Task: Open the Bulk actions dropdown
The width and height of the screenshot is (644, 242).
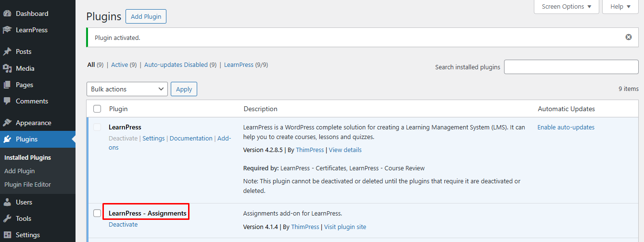Action: [x=127, y=89]
